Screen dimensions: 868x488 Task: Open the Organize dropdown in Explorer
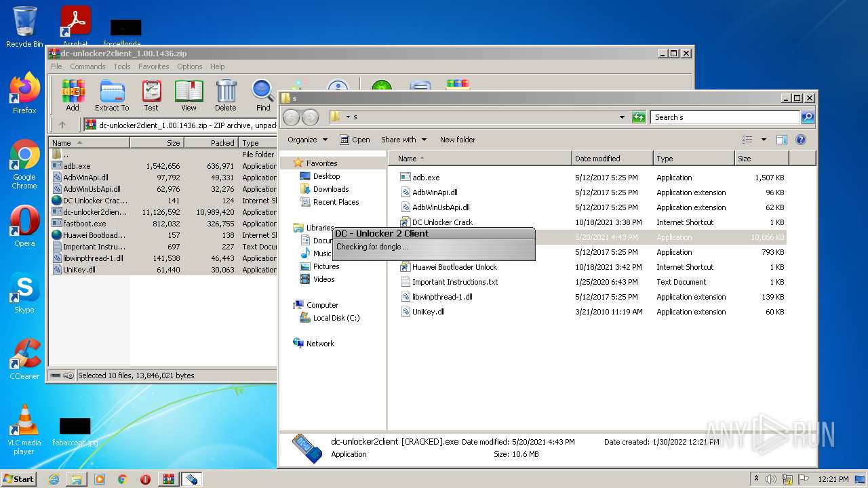pyautogui.click(x=307, y=140)
